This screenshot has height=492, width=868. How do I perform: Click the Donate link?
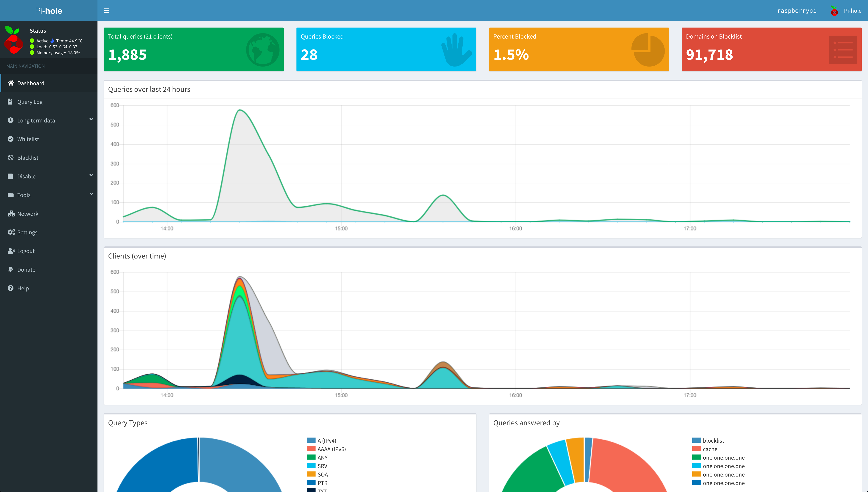click(x=49, y=269)
